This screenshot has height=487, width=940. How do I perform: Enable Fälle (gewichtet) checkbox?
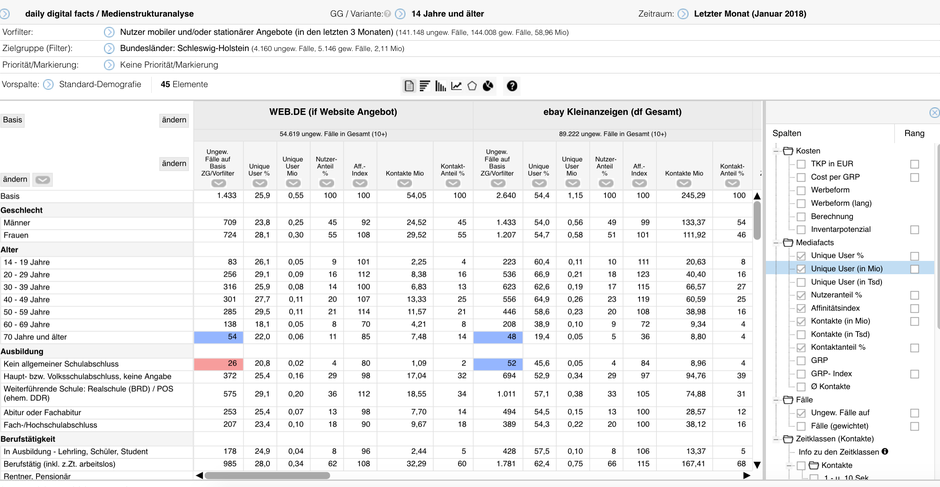(801, 426)
